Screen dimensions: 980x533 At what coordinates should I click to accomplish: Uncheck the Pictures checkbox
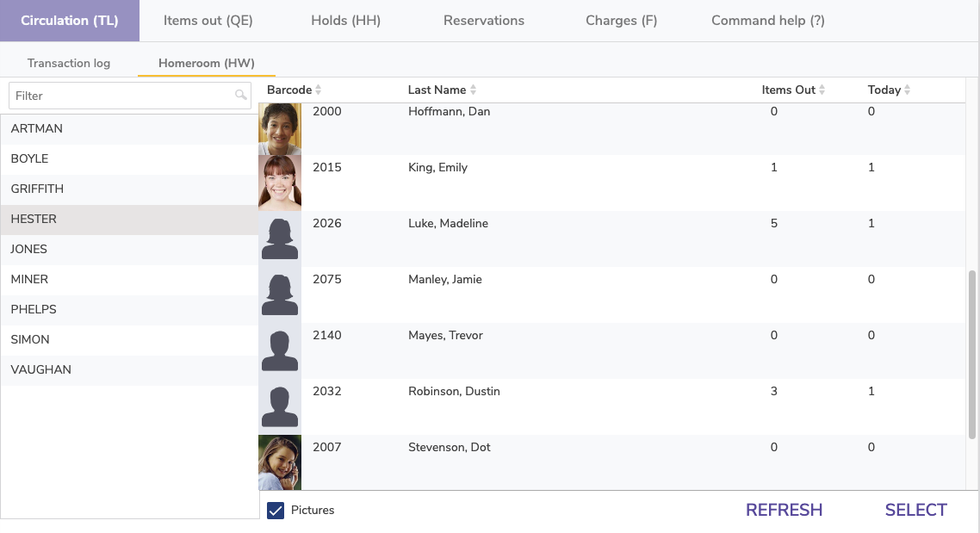276,511
